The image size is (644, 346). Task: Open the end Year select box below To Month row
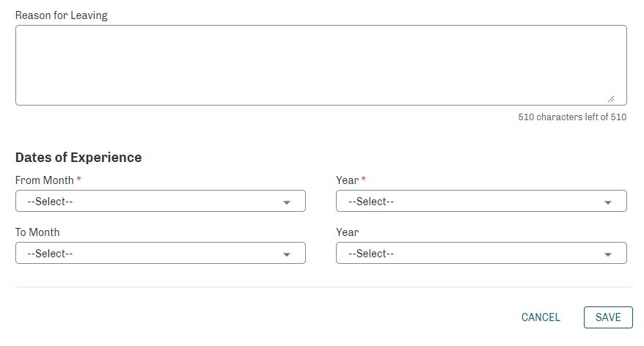click(481, 253)
